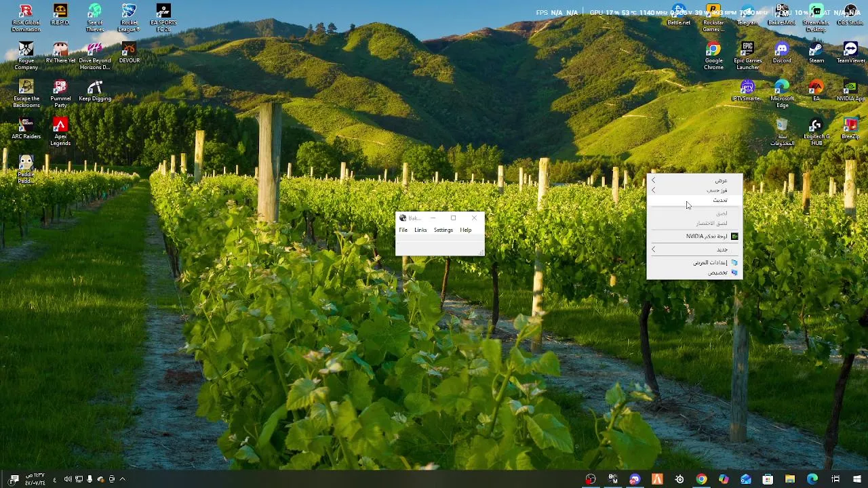Select the Rogue Company desktop icon

(x=26, y=56)
